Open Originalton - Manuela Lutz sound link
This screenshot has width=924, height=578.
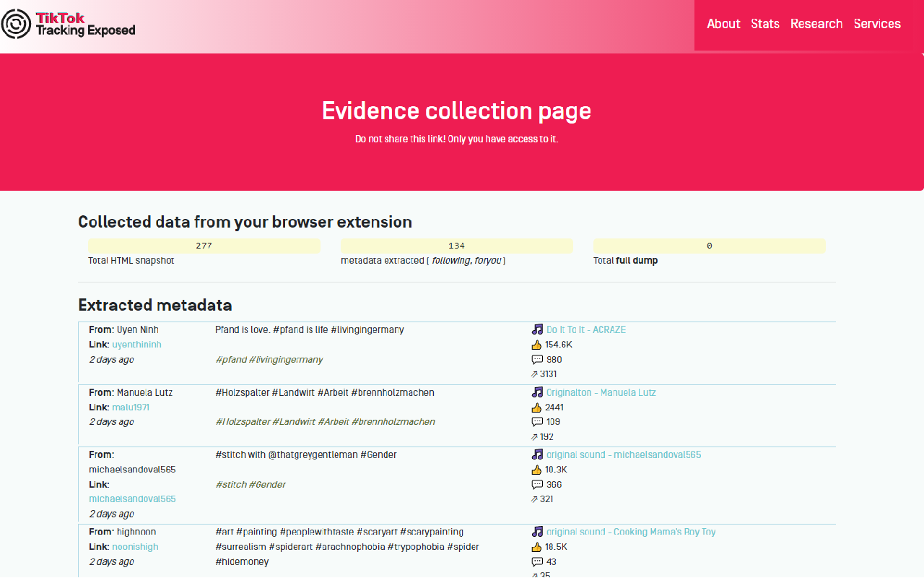pyautogui.click(x=601, y=392)
